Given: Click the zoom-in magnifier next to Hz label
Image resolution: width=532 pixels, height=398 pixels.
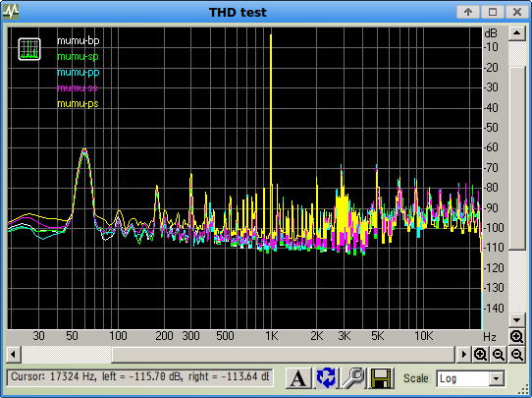Looking at the screenshot, I should (516, 337).
